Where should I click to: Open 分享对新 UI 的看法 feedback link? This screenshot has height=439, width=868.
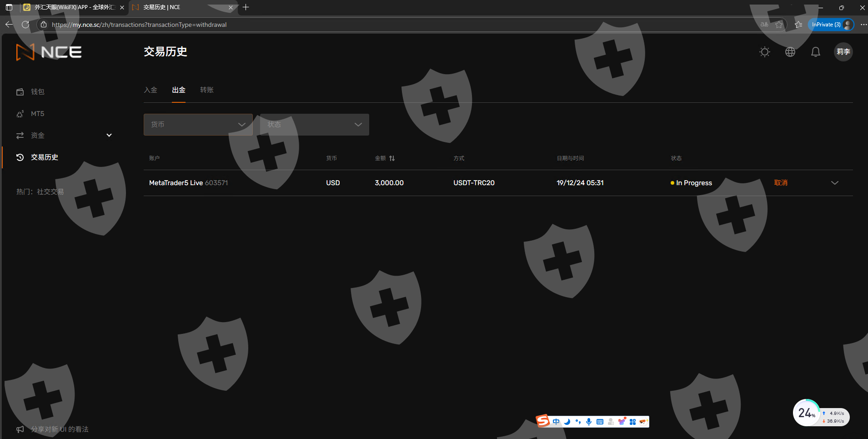pyautogui.click(x=59, y=429)
